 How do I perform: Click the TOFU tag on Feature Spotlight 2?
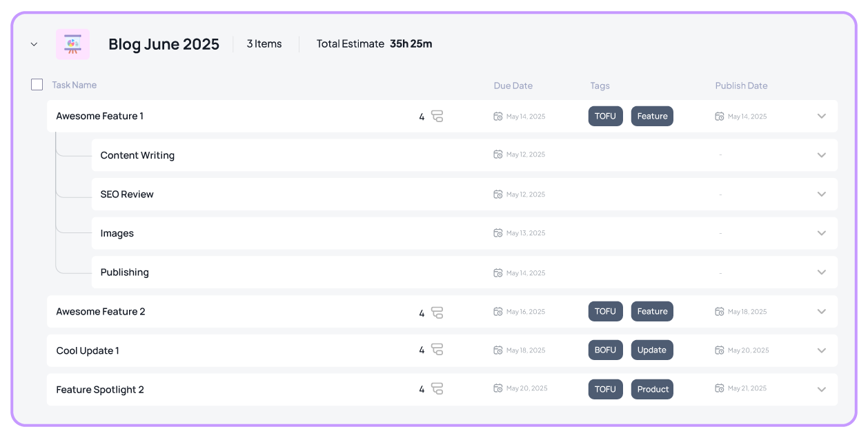[x=606, y=390]
